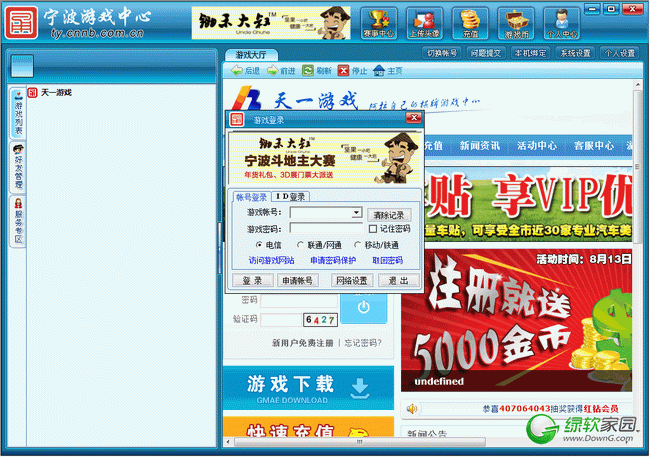Select 移动/铁通 radio button

(x=357, y=245)
